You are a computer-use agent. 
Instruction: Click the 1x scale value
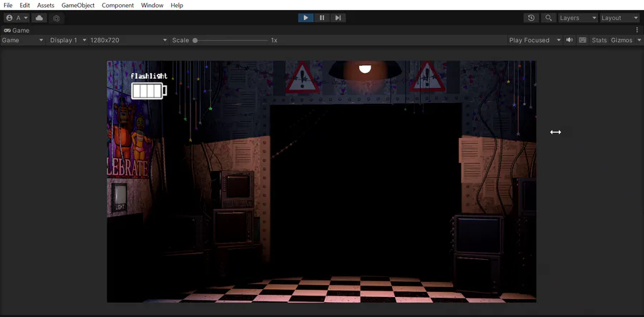pyautogui.click(x=274, y=40)
